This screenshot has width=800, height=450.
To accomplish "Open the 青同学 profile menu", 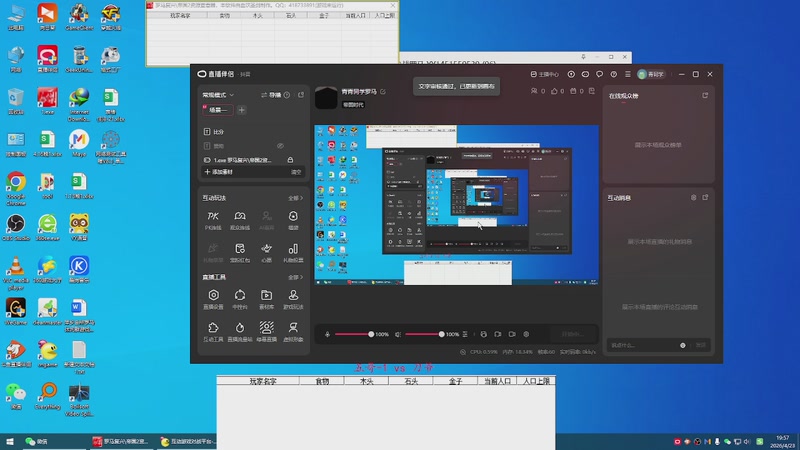I will [x=651, y=74].
